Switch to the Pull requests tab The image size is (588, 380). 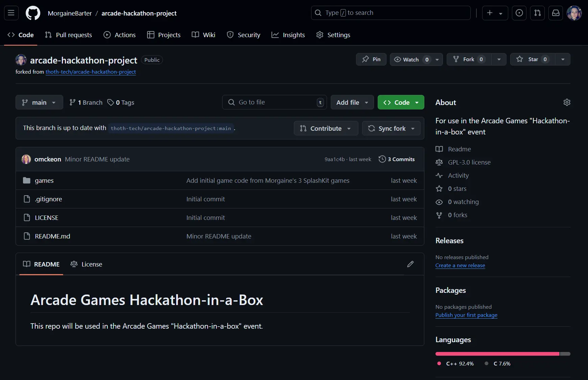tap(69, 35)
